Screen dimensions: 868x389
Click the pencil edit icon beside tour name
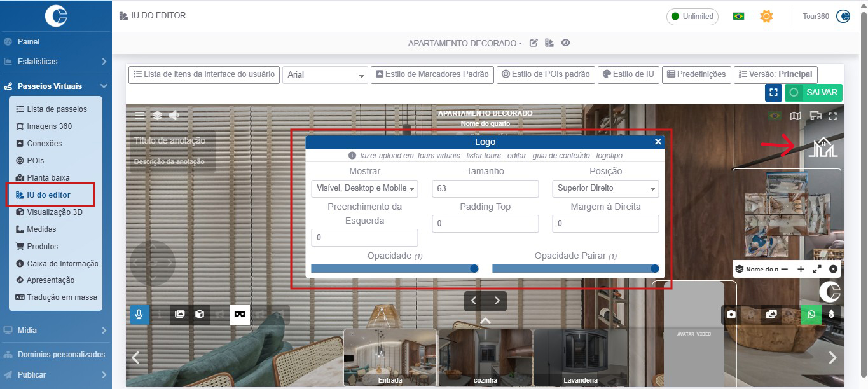(534, 43)
